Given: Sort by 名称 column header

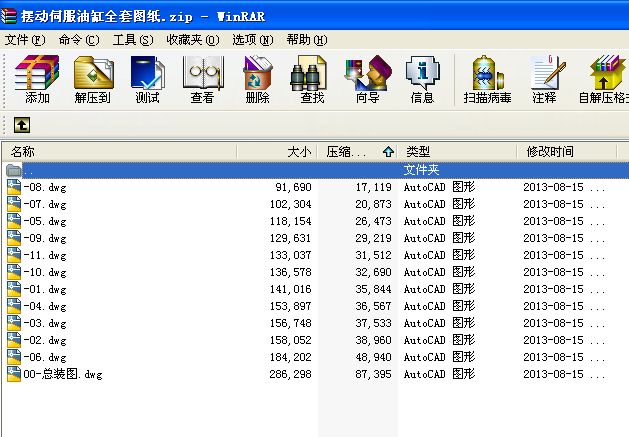Looking at the screenshot, I should 120,152.
